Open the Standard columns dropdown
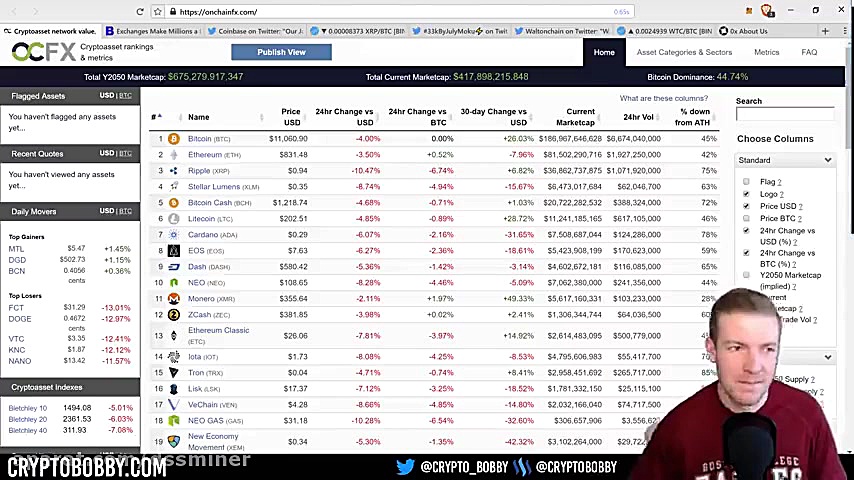The width and height of the screenshot is (854, 480). point(784,160)
